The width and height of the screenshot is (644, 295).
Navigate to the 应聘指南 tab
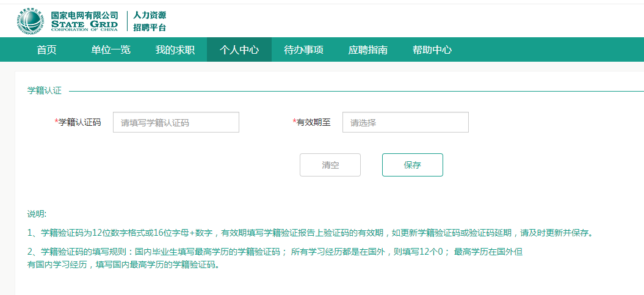click(367, 50)
